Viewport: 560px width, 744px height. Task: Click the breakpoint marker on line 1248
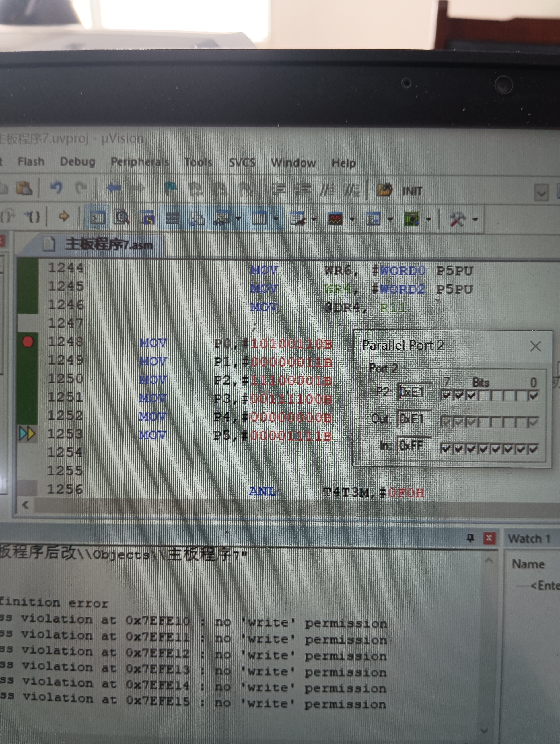pos(28,342)
